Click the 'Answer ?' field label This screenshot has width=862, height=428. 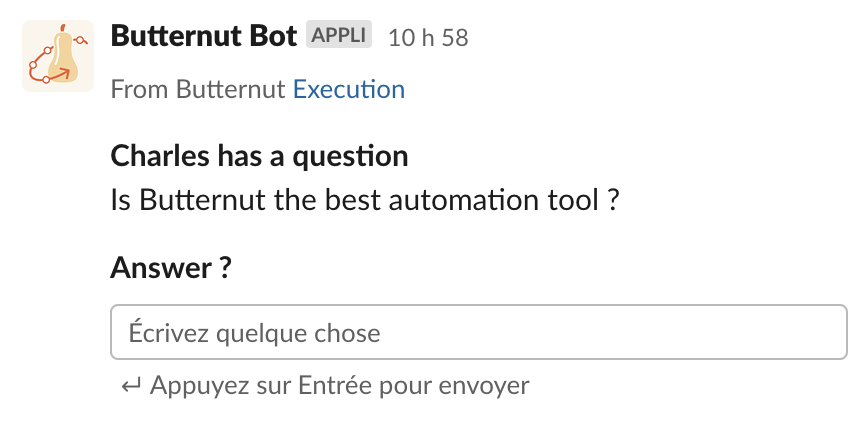171,268
